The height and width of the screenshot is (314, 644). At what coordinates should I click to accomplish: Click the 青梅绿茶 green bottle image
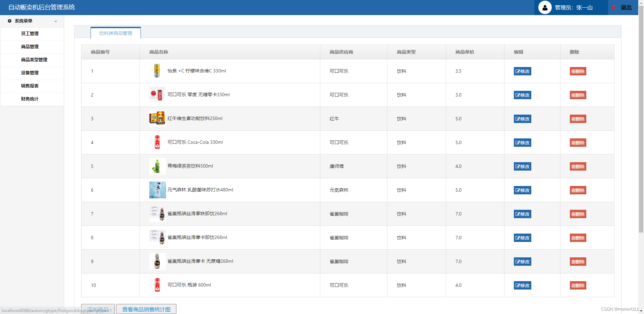click(157, 166)
